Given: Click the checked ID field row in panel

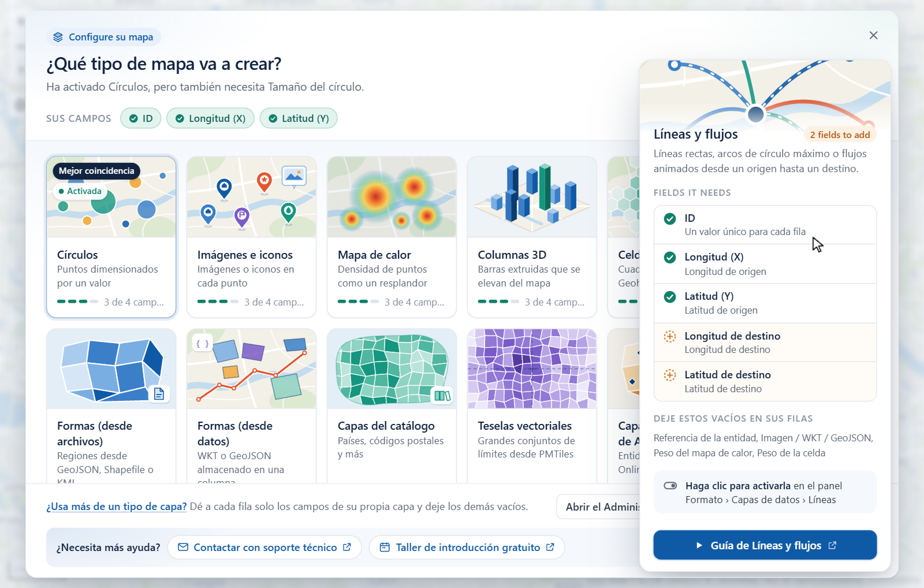Looking at the screenshot, I should (765, 225).
